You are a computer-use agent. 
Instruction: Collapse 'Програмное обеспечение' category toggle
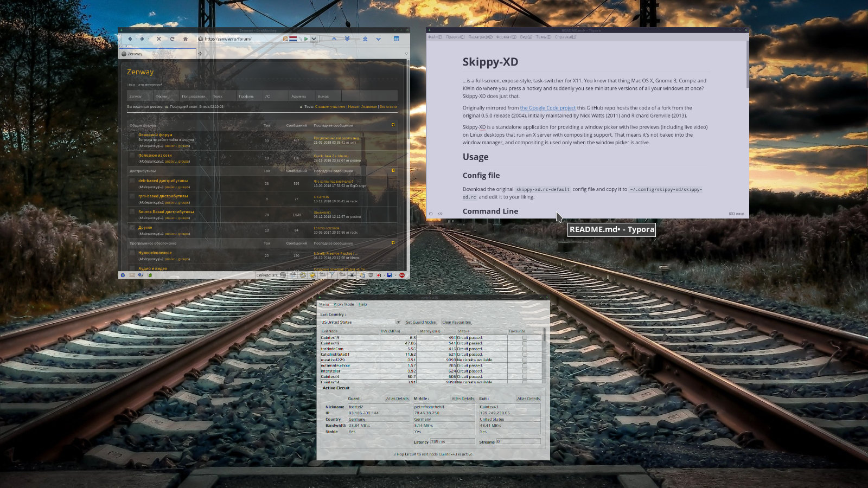pos(393,242)
